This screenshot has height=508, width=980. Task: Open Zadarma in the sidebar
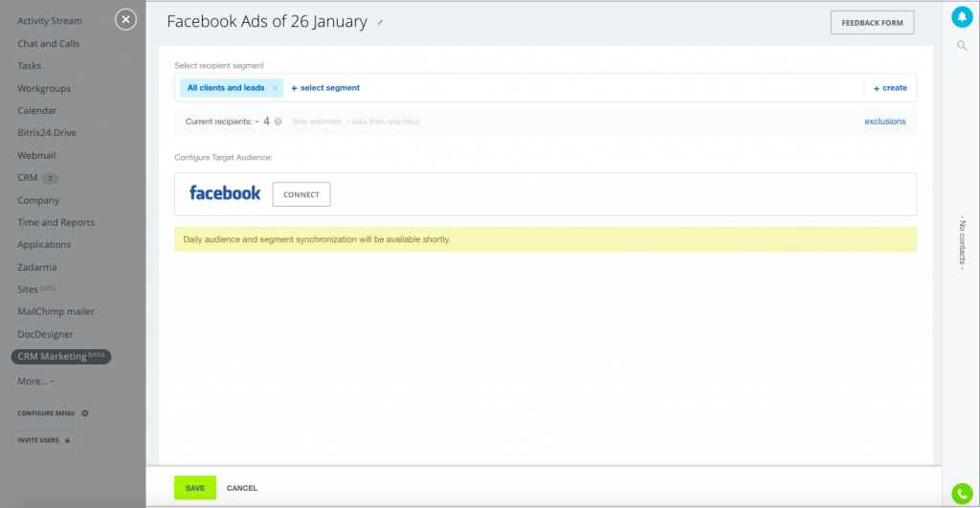pyautogui.click(x=37, y=268)
